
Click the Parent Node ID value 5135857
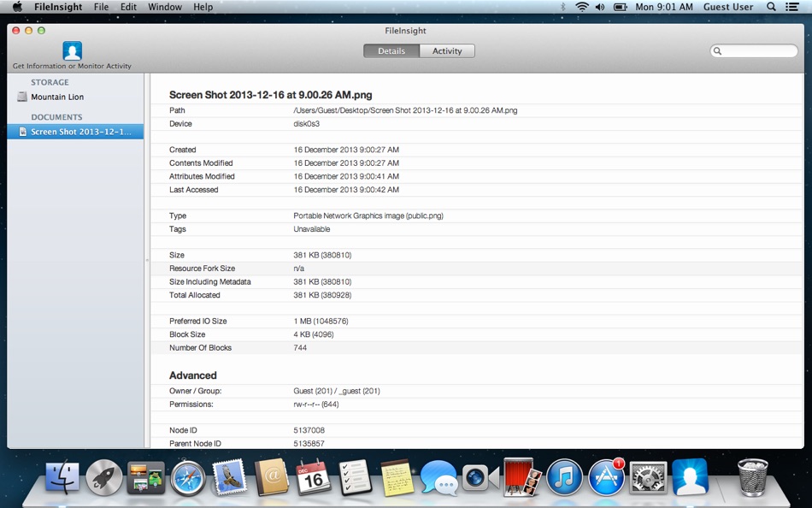(309, 444)
